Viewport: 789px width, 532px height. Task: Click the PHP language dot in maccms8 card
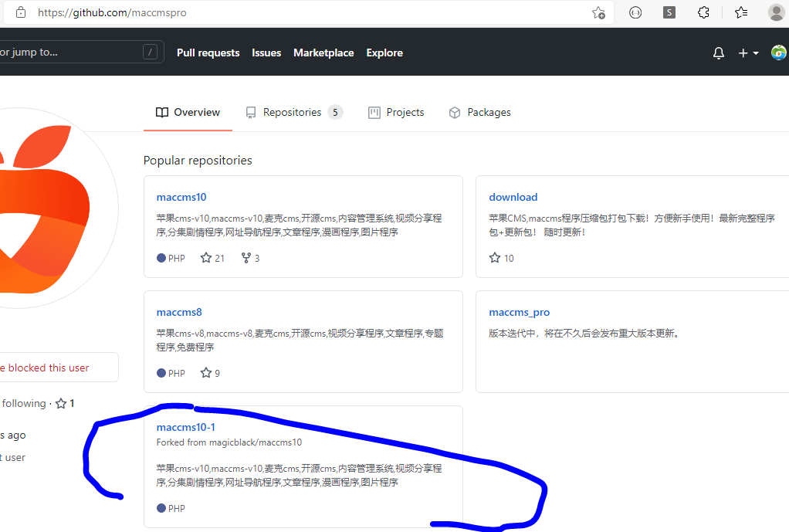pyautogui.click(x=161, y=373)
